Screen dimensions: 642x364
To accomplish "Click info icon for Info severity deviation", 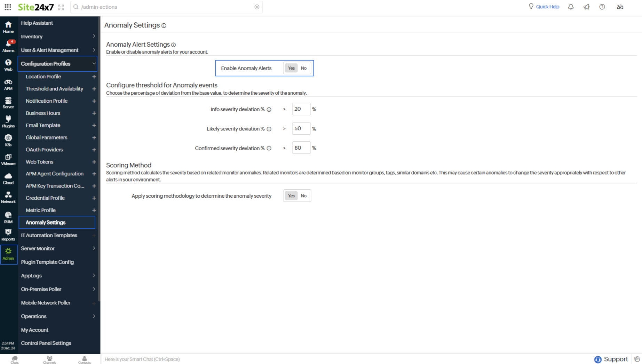I will tap(269, 110).
